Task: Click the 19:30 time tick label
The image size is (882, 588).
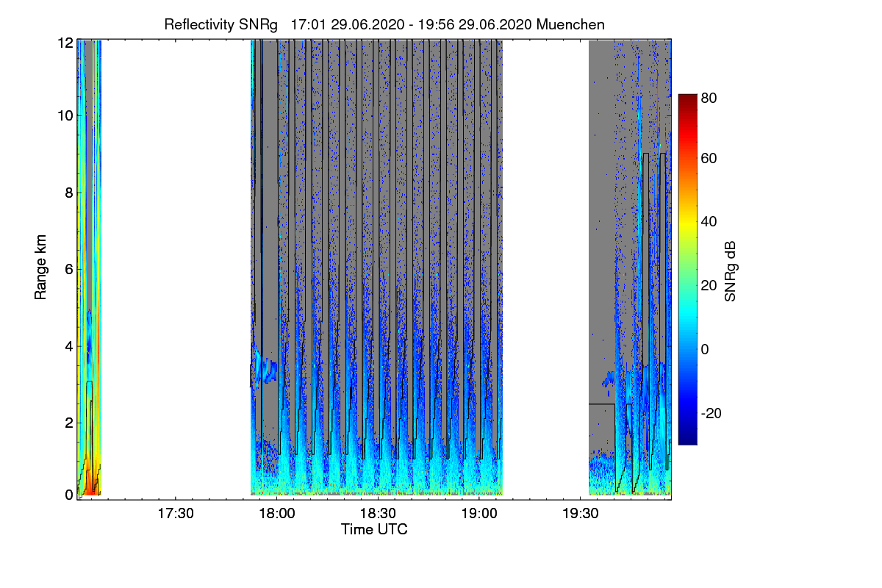Action: (x=580, y=513)
